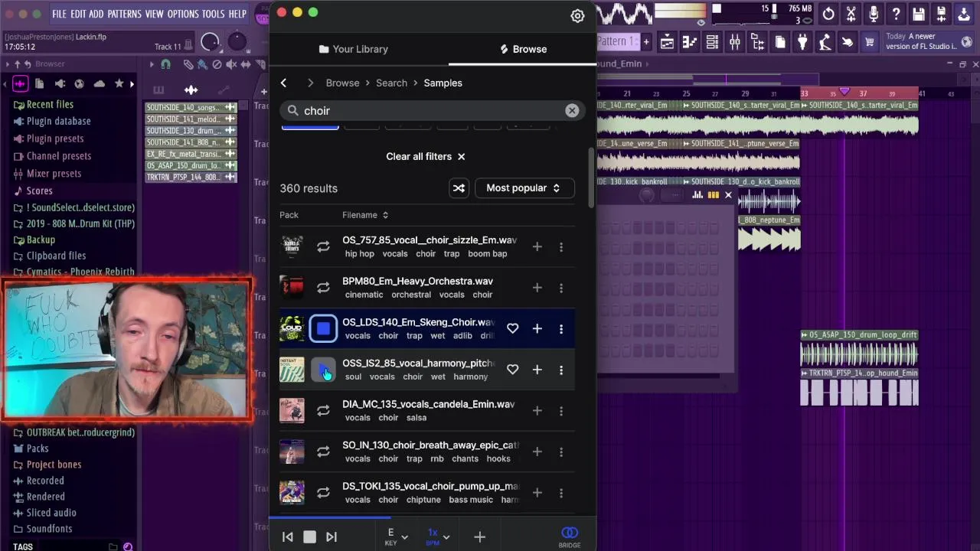Screen dimensions: 980x551
Task: Toggle loop on DIA_MC_135_vocals_candela row
Action: 323,411
